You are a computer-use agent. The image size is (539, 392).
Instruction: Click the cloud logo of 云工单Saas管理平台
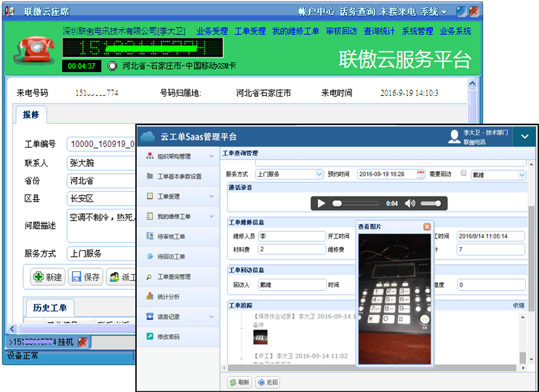point(148,136)
